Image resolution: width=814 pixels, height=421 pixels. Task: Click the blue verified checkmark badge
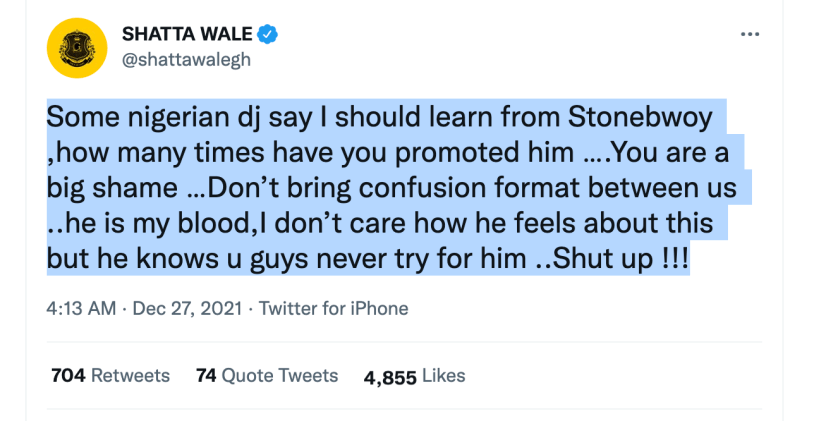pos(267,34)
